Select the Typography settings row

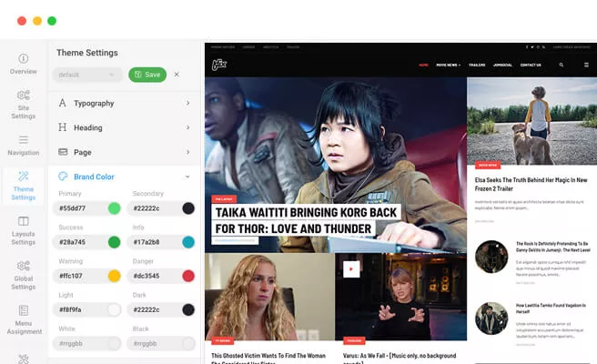coord(125,103)
